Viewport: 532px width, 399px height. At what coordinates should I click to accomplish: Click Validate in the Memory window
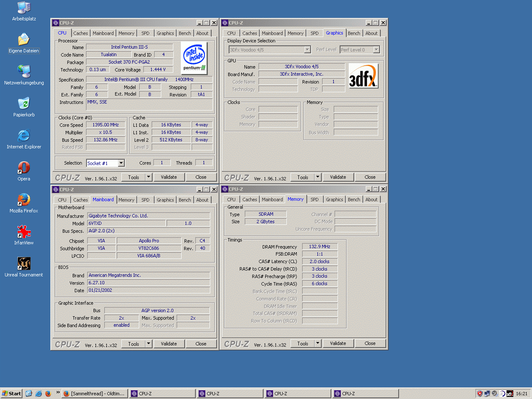pyautogui.click(x=338, y=343)
